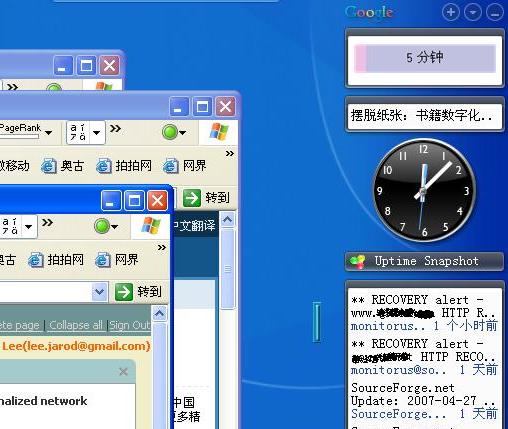508x429 pixels.
Task: Open the Google sidebar options down-arrow button
Action: tap(473, 13)
